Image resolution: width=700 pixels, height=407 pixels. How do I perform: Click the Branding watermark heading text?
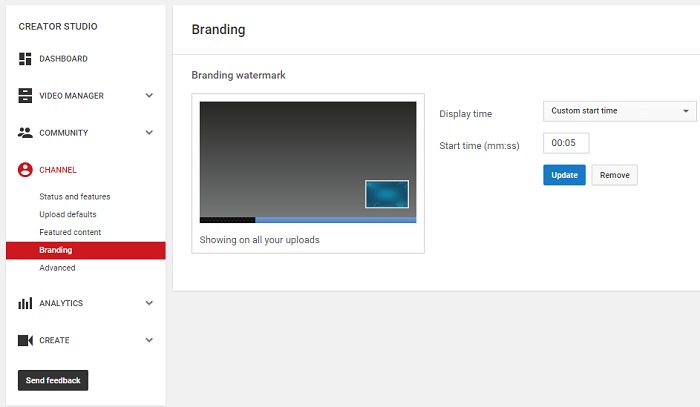click(x=238, y=75)
